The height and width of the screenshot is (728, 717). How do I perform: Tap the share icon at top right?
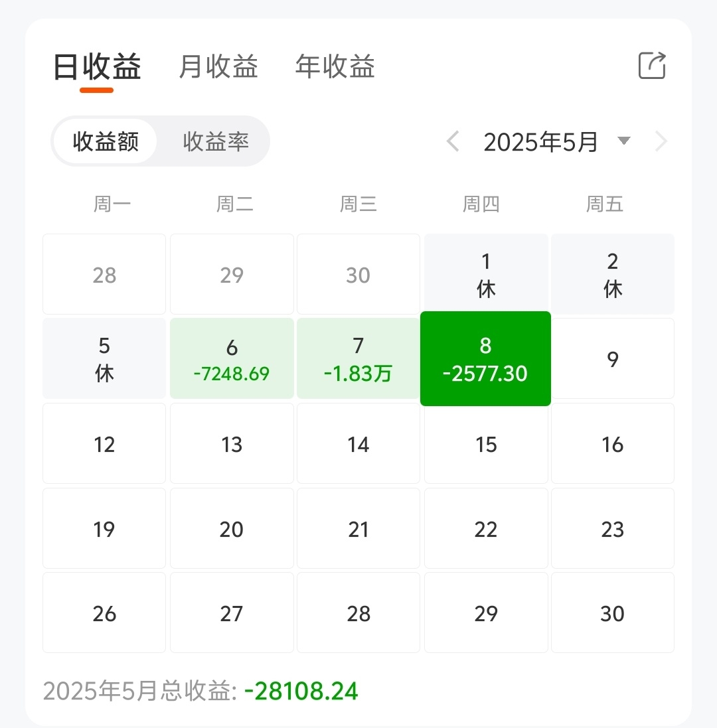(652, 66)
